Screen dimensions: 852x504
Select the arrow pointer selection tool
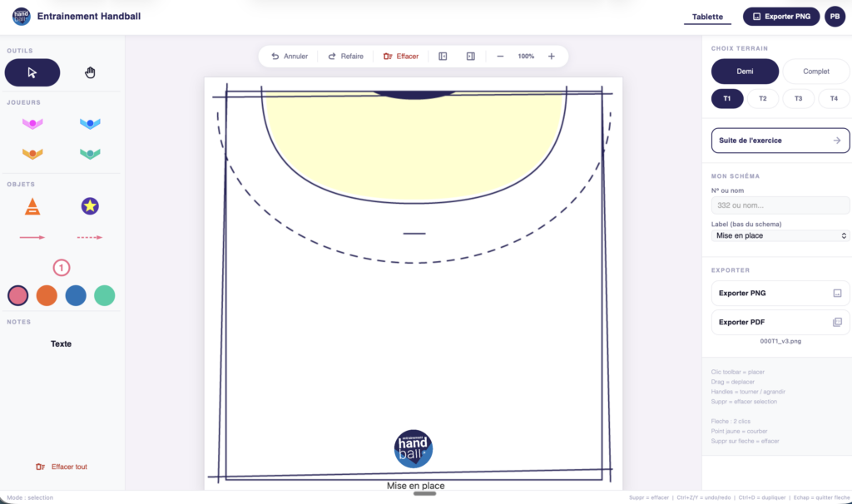(x=32, y=72)
